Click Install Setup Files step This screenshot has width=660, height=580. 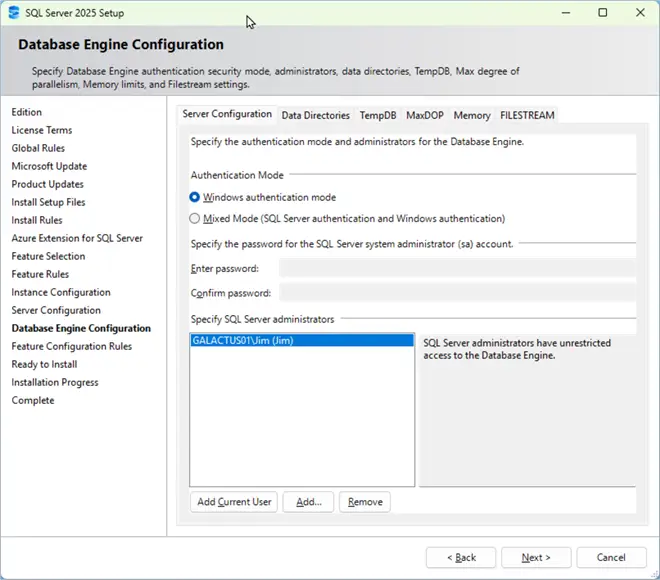(x=48, y=202)
